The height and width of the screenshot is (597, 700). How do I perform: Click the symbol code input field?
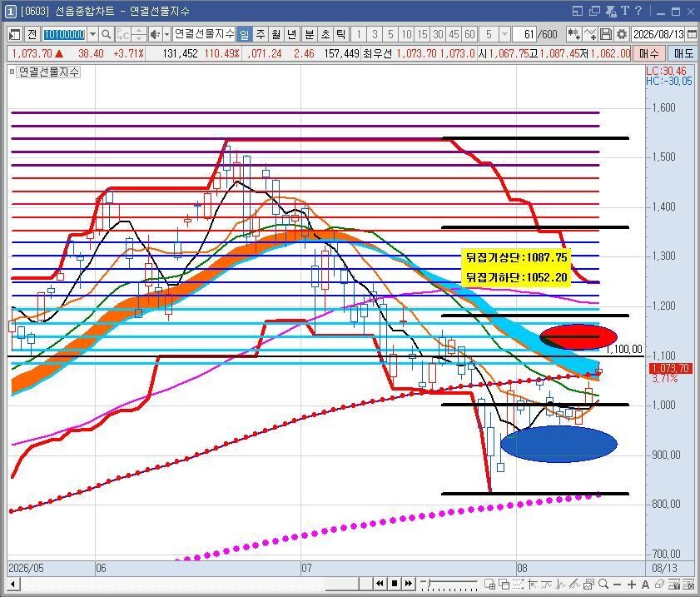(64, 34)
